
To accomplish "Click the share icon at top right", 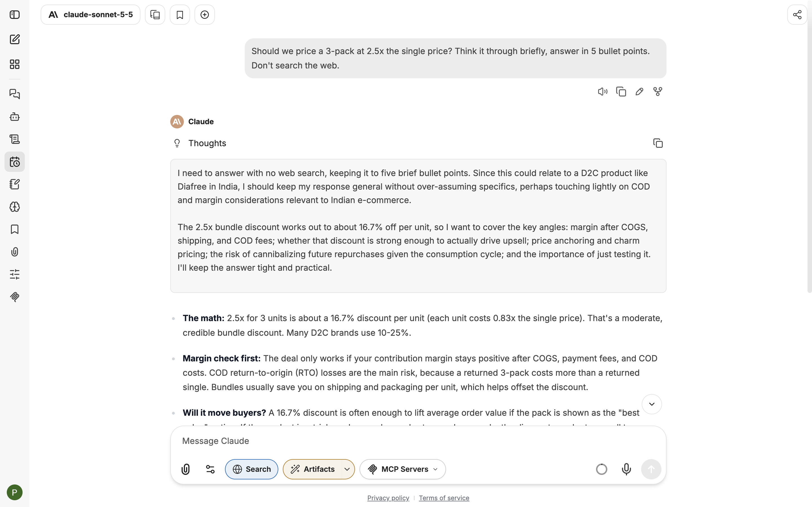I will (x=797, y=15).
